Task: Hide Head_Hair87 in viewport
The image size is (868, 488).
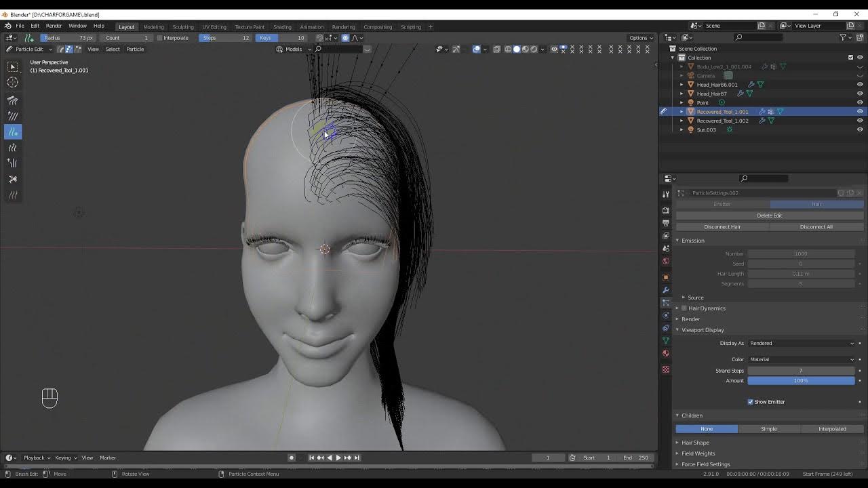Action: (x=860, y=94)
